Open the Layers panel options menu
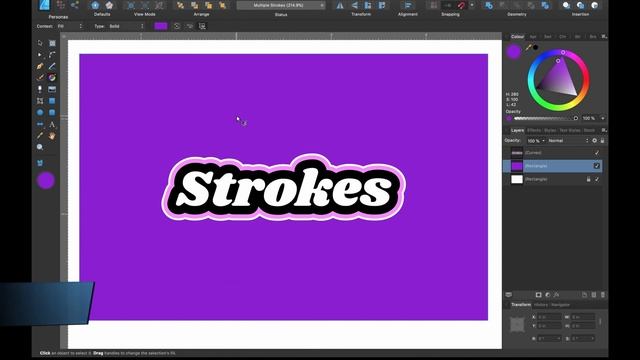The height and width of the screenshot is (360, 640). 604,130
